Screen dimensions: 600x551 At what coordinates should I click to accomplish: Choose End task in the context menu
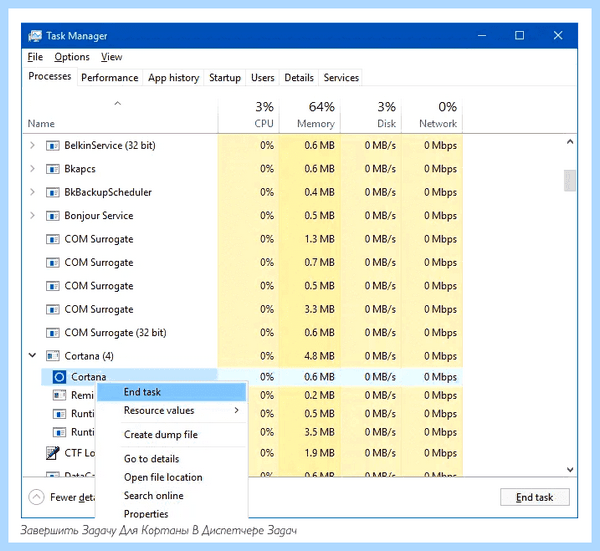click(171, 392)
